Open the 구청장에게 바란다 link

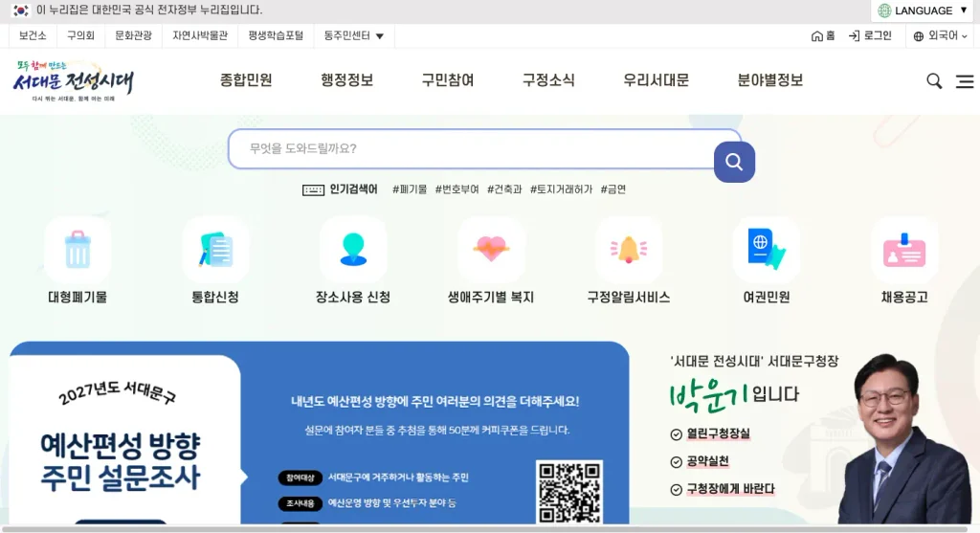click(x=730, y=489)
